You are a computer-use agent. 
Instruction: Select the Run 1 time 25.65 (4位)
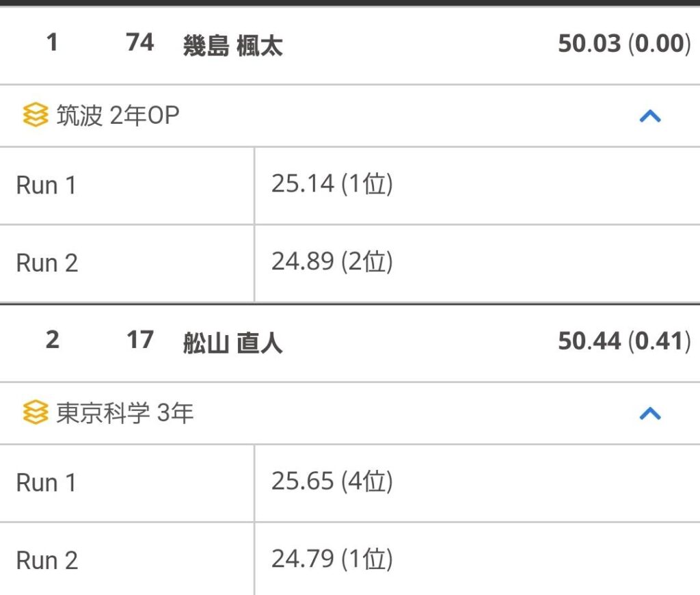click(x=332, y=481)
